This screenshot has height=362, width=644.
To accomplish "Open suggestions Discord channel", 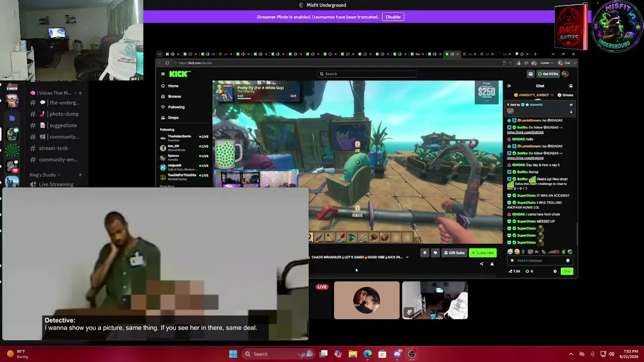I will 55,126.
